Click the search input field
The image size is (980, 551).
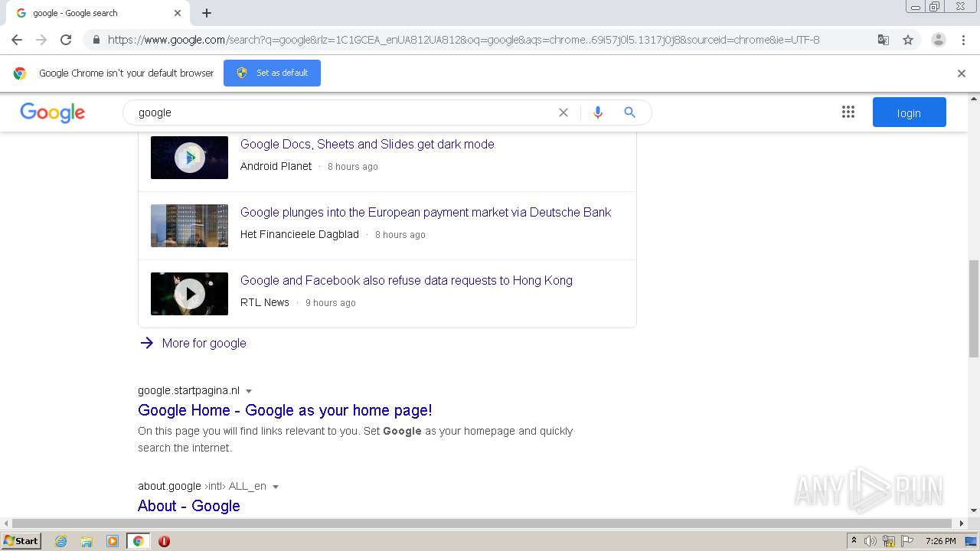[345, 112]
